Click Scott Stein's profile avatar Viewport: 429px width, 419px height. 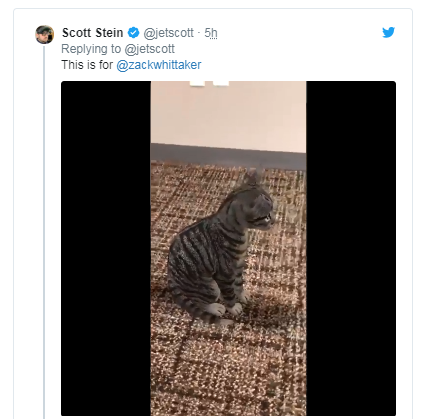click(45, 34)
